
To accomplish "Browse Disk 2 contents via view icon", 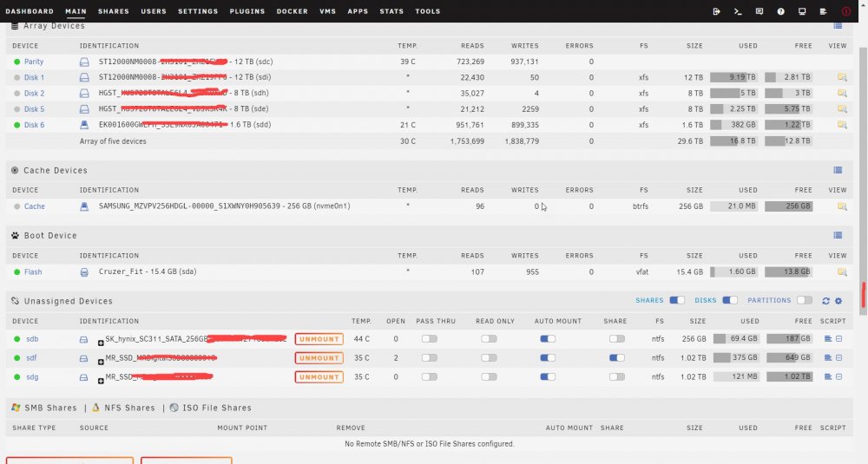I will pyautogui.click(x=842, y=93).
